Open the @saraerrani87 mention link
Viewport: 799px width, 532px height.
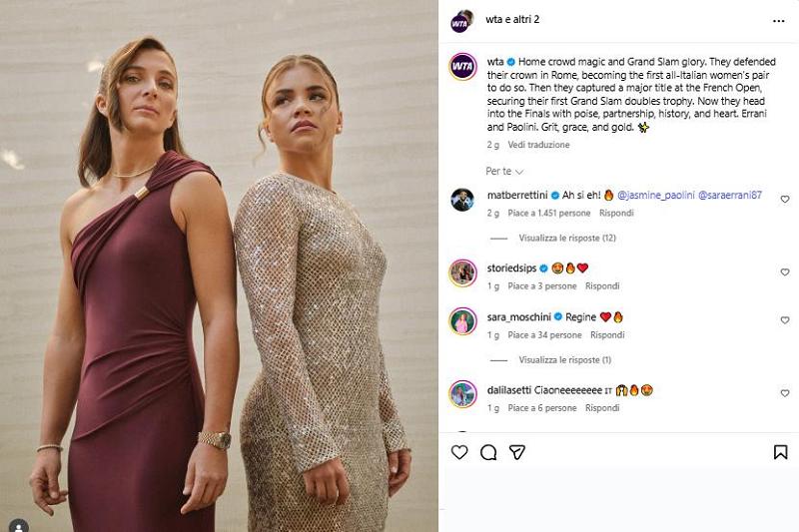coord(729,196)
